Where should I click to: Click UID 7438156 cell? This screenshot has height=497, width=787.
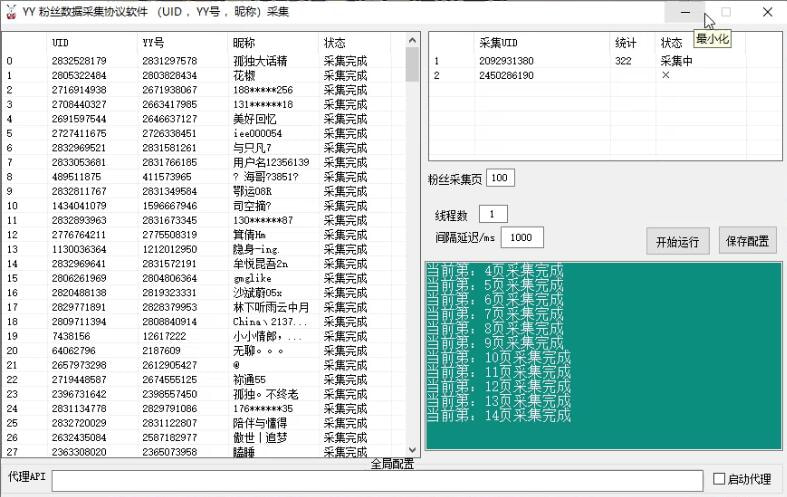(71, 336)
